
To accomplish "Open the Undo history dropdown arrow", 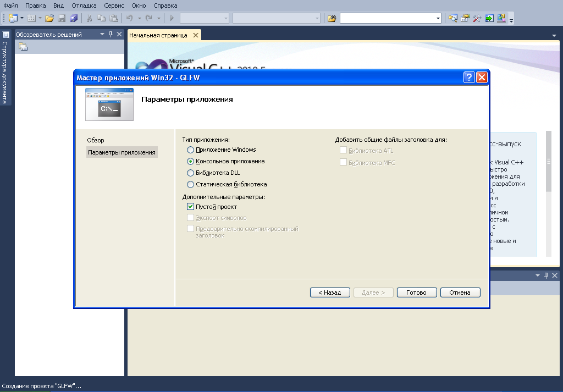I will pos(139,18).
